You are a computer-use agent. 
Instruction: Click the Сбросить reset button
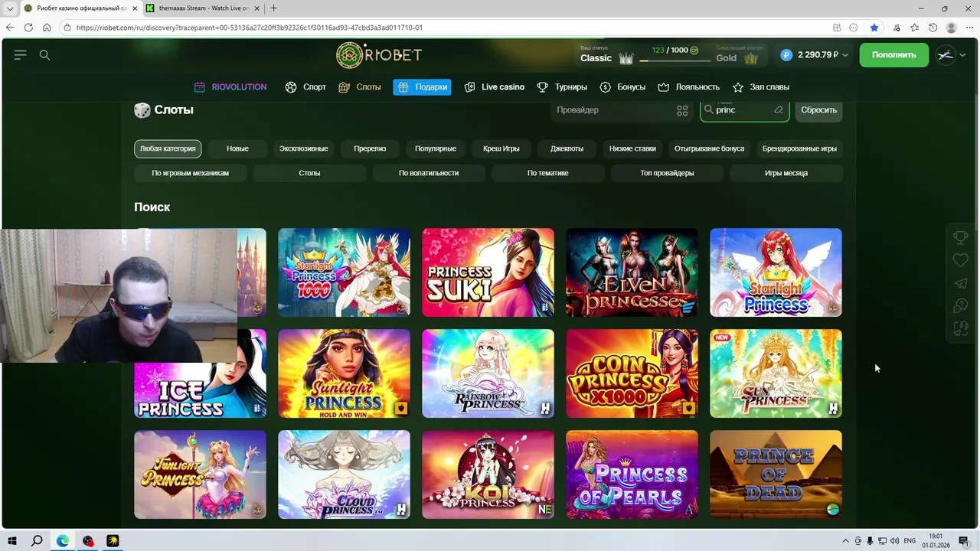tap(818, 110)
